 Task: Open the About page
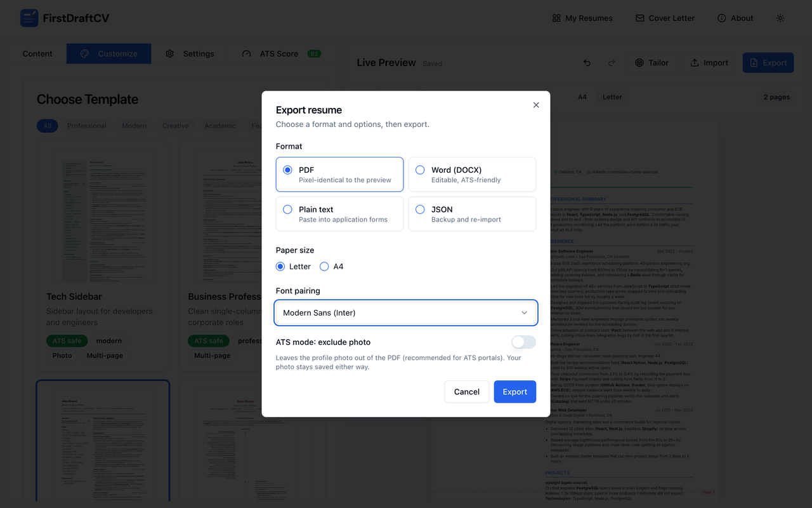tap(735, 18)
